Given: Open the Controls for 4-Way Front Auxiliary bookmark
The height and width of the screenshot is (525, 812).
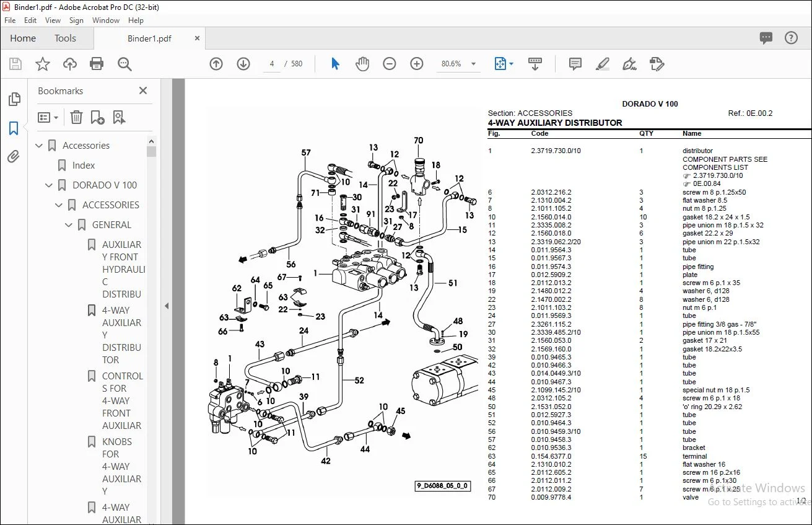Looking at the screenshot, I should click(122, 400).
